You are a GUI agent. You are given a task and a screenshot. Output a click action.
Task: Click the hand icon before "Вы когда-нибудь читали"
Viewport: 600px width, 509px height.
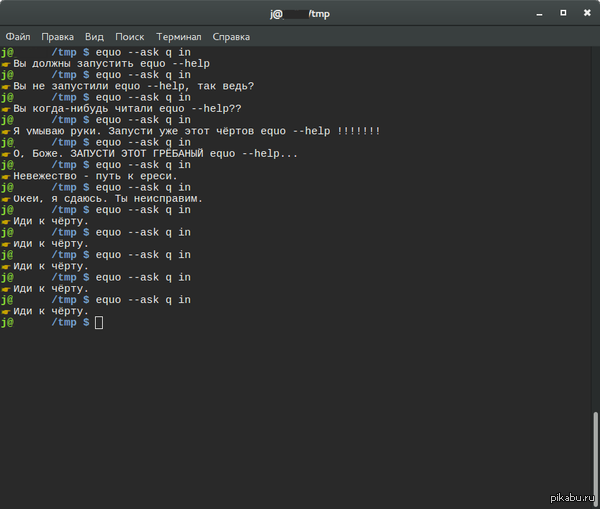pos(6,108)
